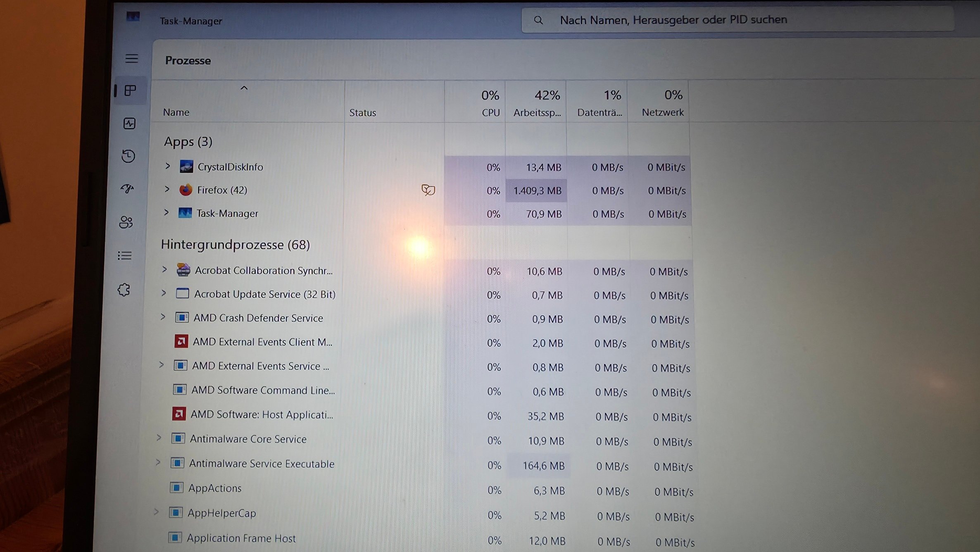Click the Firefox efficiency mode leaf icon
980x552 pixels.
[428, 190]
